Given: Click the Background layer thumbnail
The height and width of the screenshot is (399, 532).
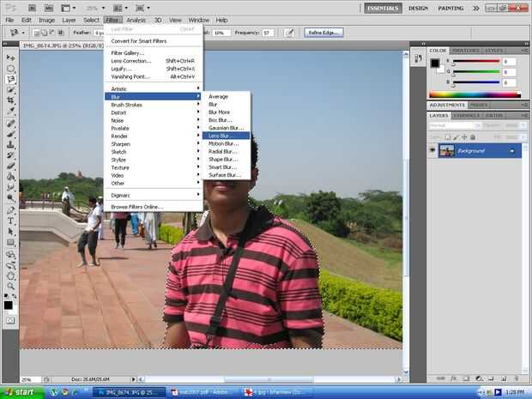Looking at the screenshot, I should pyautogui.click(x=446, y=150).
